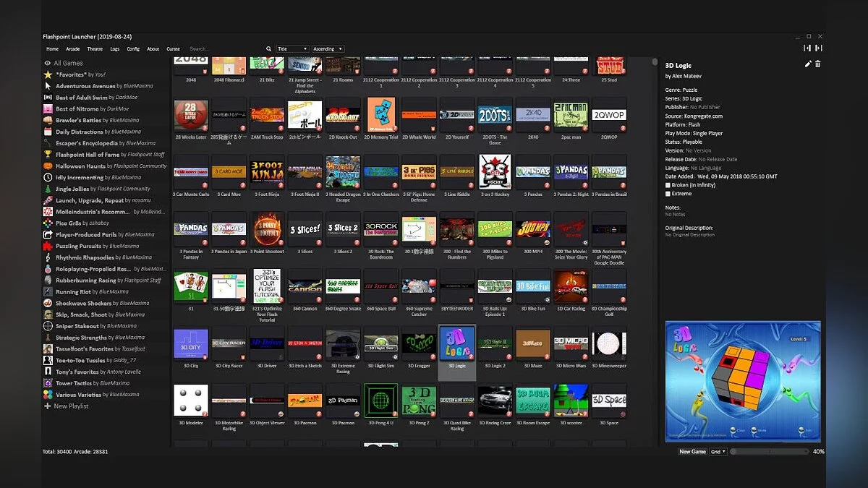Open Flashpoint Hall of Fame trophy icon

48,155
